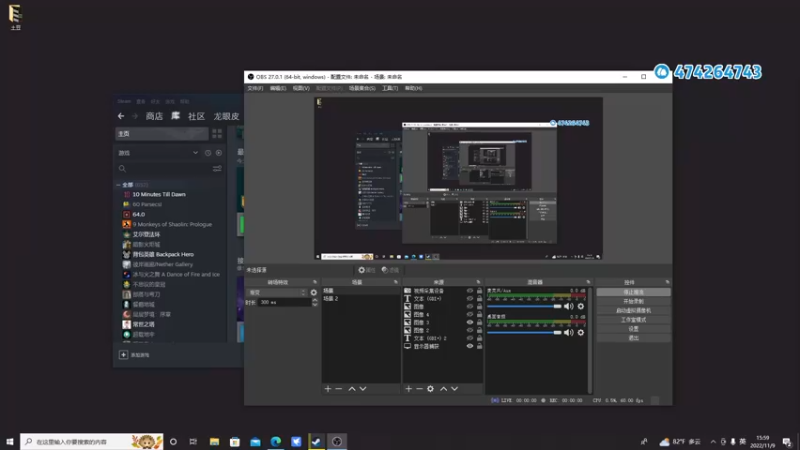This screenshot has height=450, width=800.
Task: Click the 退出 button in OBS
Action: tap(633, 338)
